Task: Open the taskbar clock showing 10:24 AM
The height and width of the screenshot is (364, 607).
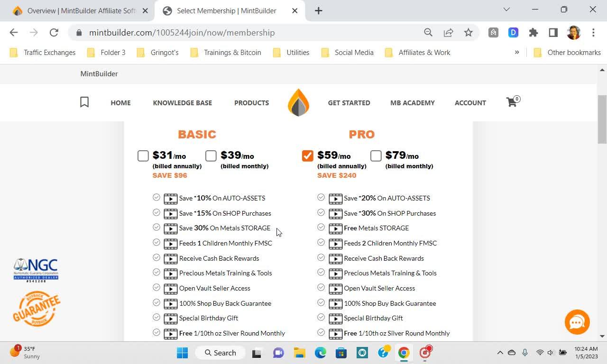Action: point(586,353)
